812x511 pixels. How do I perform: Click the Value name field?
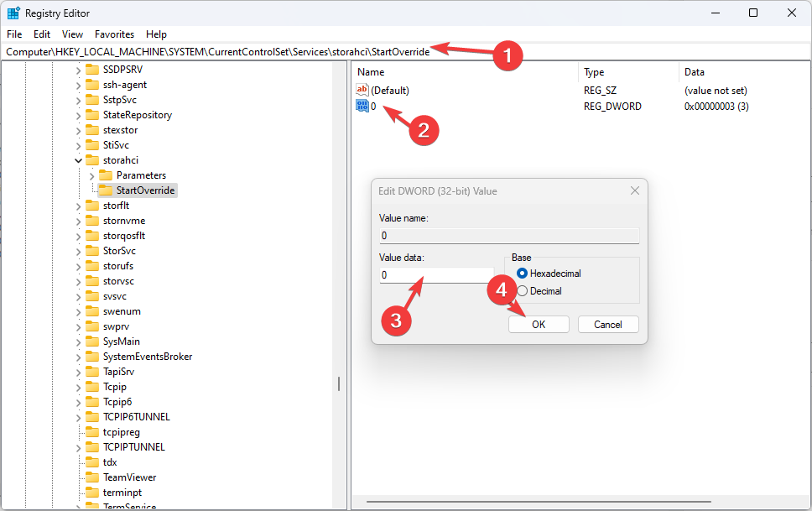(x=509, y=236)
